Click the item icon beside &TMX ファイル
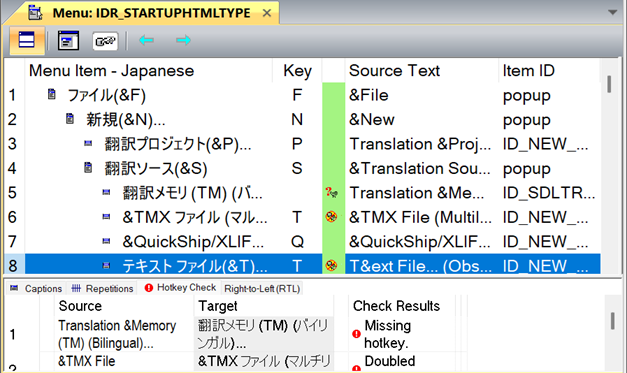Screen dimensions: 627x373 tap(106, 217)
